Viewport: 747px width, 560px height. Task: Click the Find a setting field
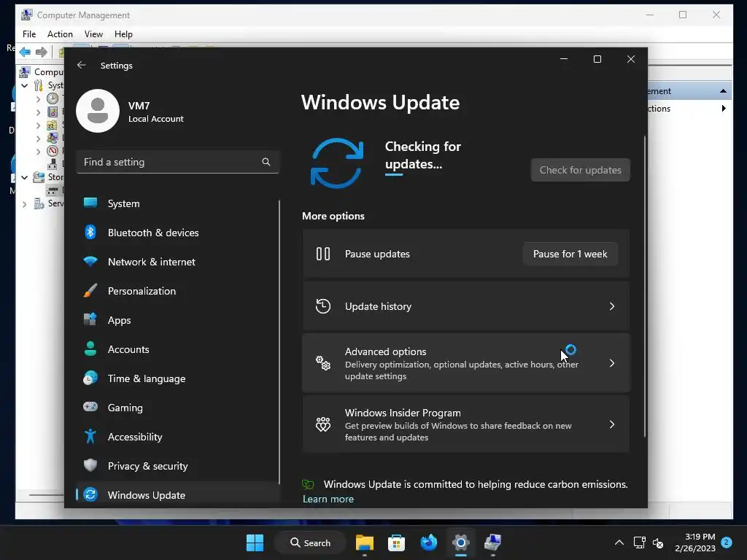tap(177, 162)
